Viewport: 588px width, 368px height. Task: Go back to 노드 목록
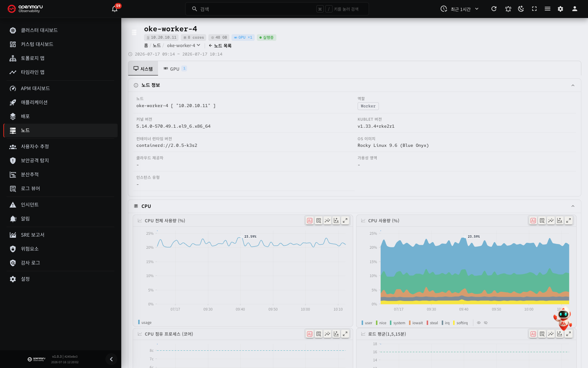tap(220, 46)
